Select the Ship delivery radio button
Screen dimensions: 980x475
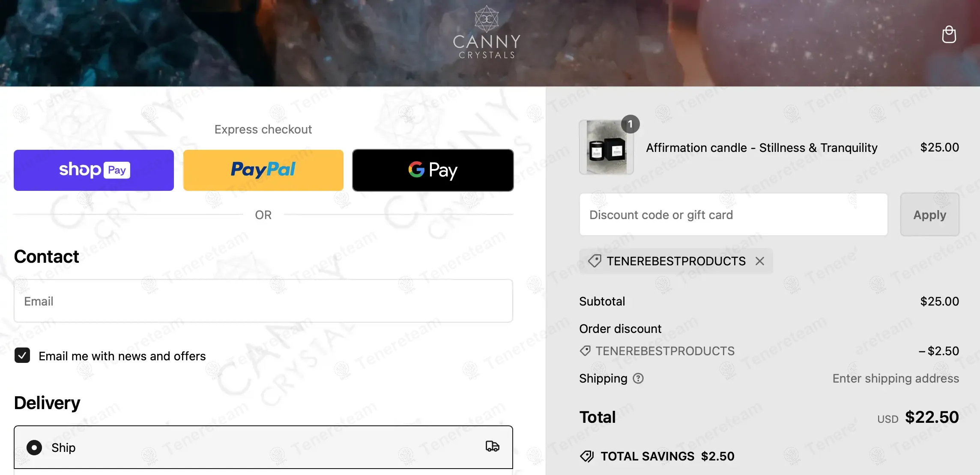coord(34,448)
